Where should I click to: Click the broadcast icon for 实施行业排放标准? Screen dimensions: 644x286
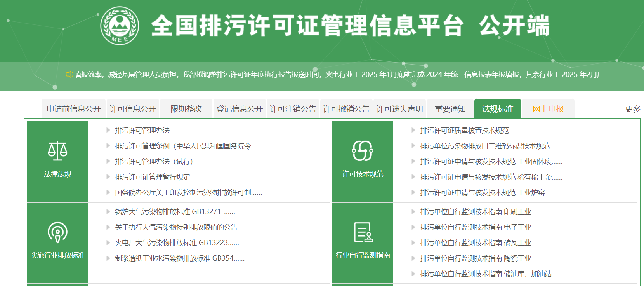[57, 232]
